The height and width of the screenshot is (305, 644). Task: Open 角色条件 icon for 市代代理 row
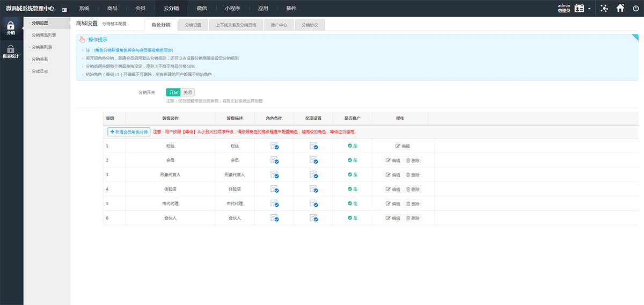(x=274, y=204)
